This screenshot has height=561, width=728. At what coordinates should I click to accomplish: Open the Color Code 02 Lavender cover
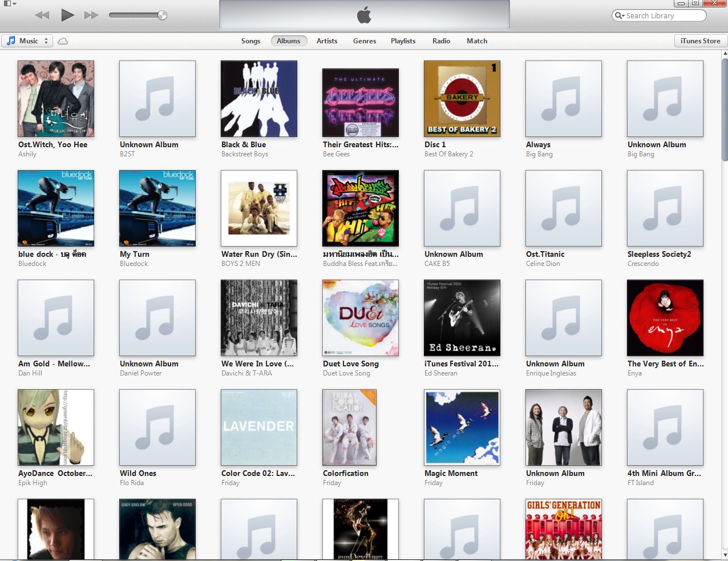[259, 427]
